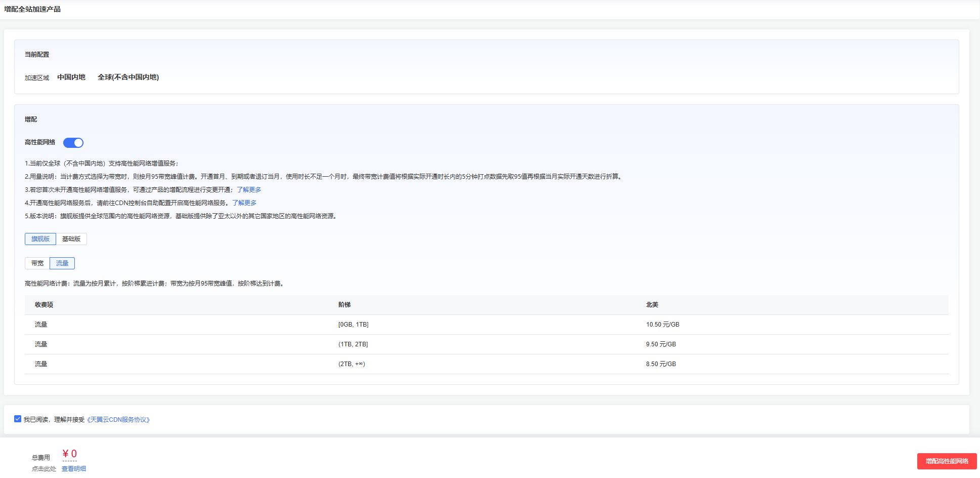Uncheck the 我已阅读，理解并接受 agreement checkbox
Screen dimensions: 980x478
tap(18, 419)
